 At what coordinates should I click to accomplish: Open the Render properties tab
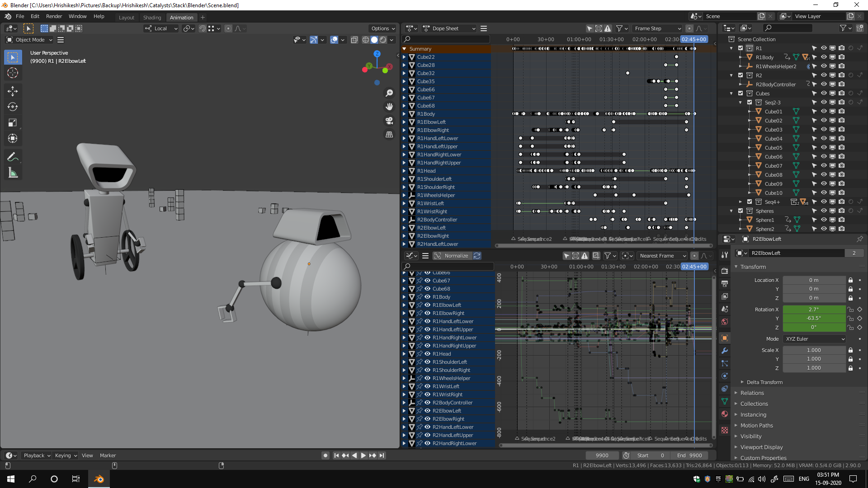point(725,271)
